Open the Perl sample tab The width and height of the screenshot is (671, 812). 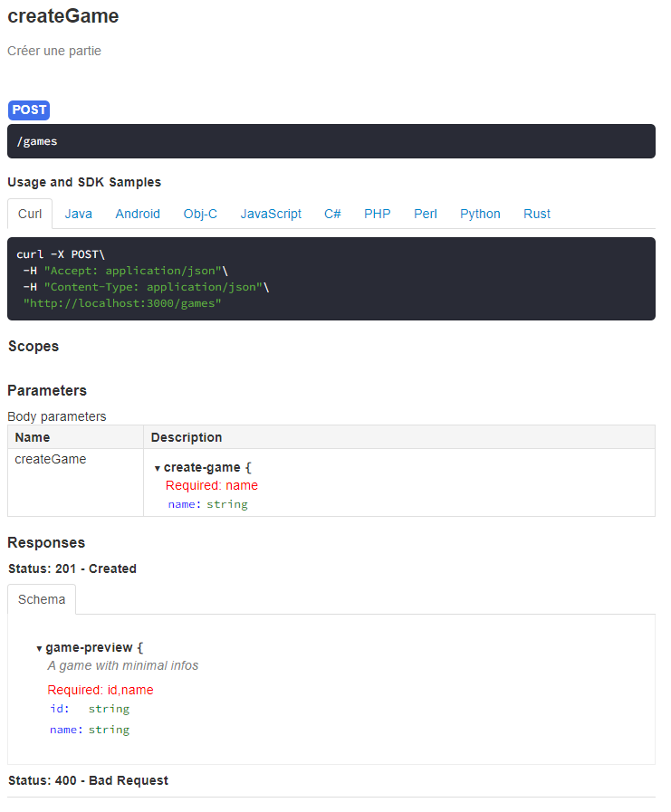(x=426, y=214)
